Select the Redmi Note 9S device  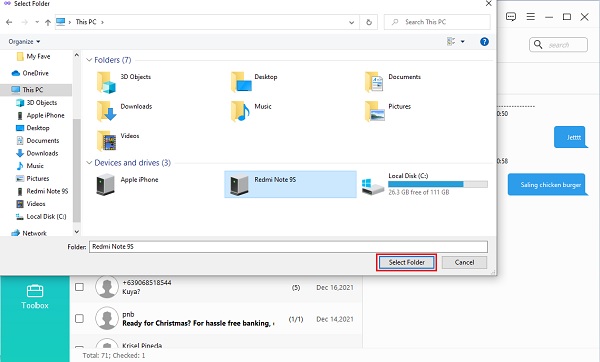point(290,184)
